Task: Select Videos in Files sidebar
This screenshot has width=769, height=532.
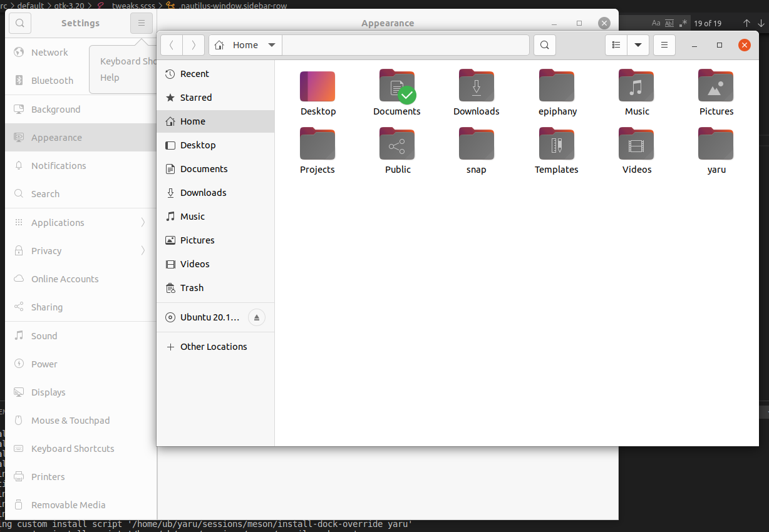Action: (x=215, y=264)
